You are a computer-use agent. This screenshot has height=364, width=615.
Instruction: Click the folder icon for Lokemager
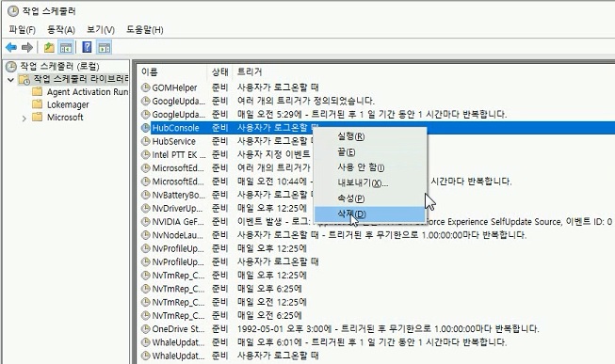(38, 104)
